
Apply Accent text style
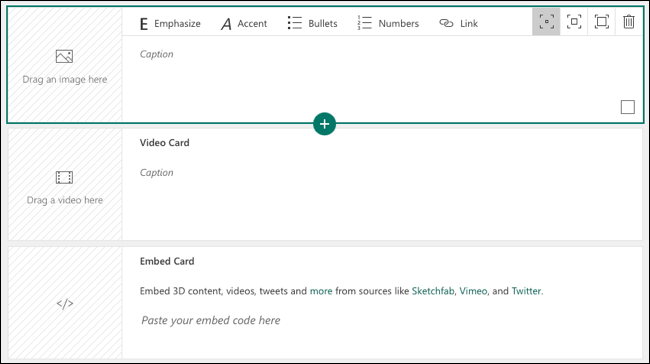(x=244, y=24)
